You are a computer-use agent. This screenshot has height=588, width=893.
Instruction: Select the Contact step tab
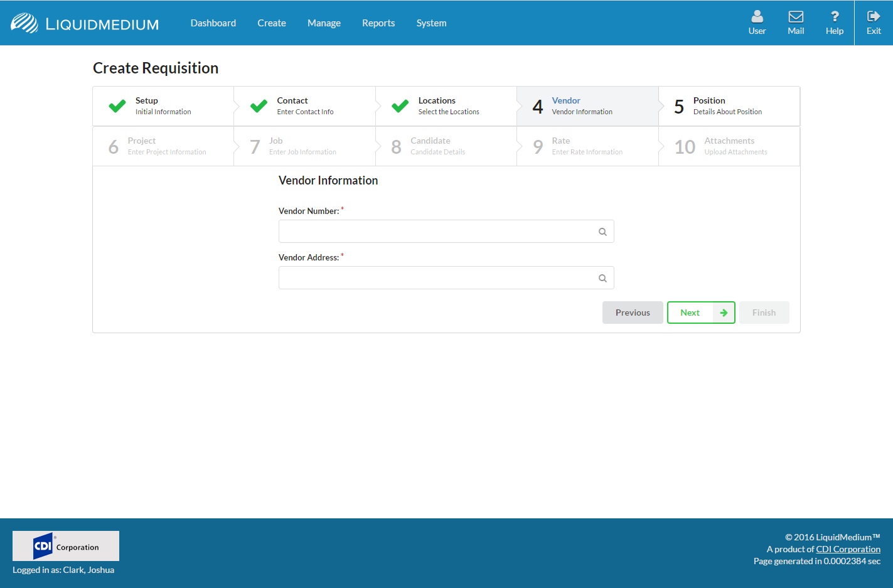[x=305, y=106]
